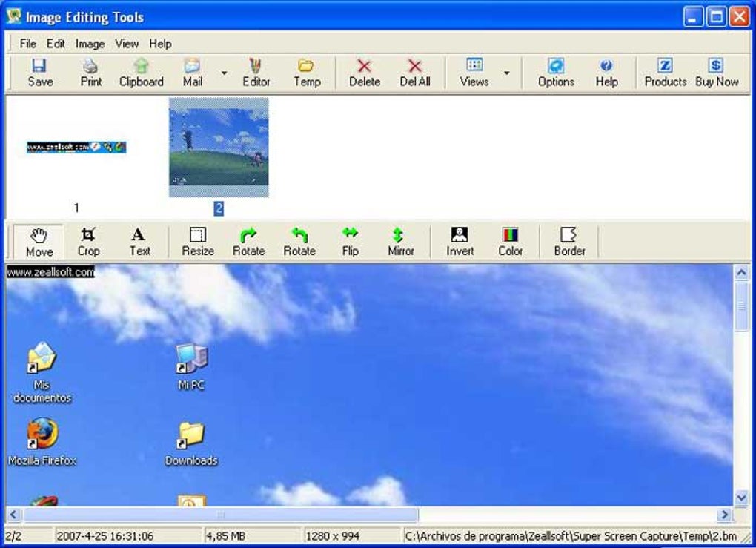
Task: Delete all captured images with Del All
Action: 416,71
